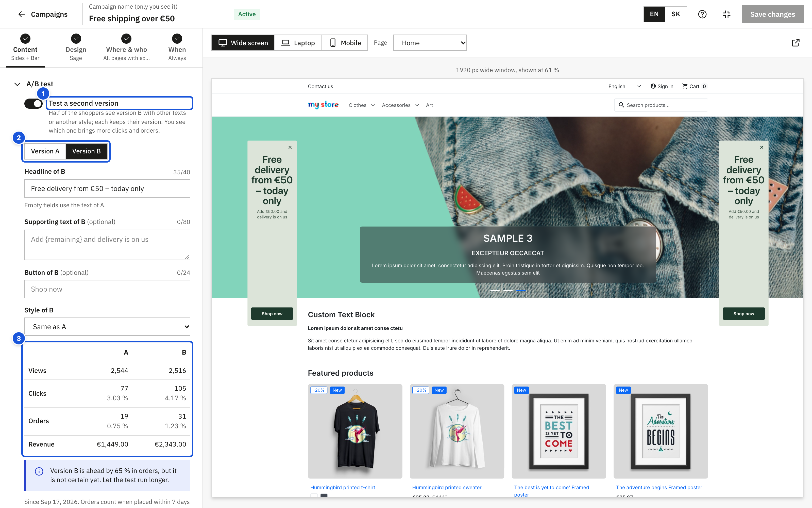Image resolution: width=812 pixels, height=508 pixels.
Task: Click the checkmark circle above When
Action: click(x=177, y=39)
